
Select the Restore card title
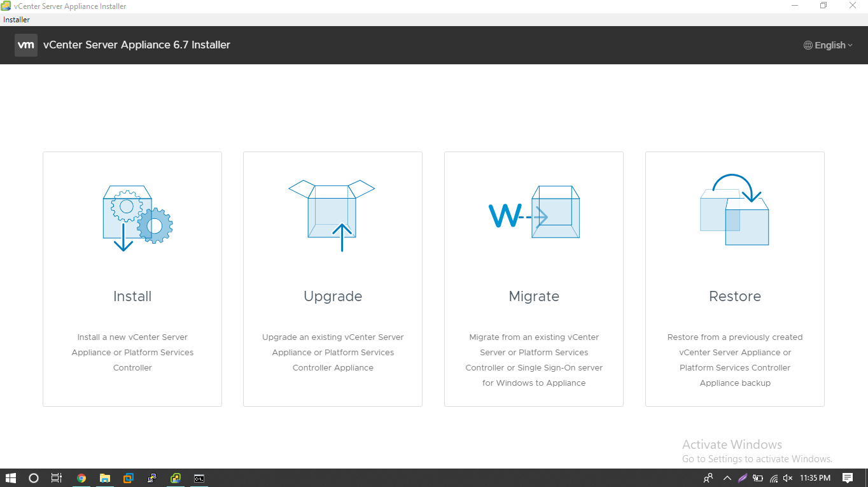[735, 296]
